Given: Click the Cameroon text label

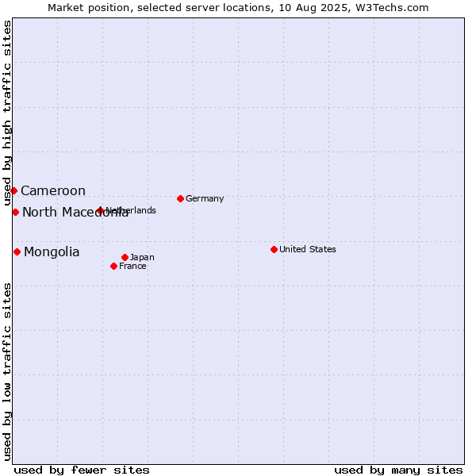Looking at the screenshot, I should click(x=53, y=191).
